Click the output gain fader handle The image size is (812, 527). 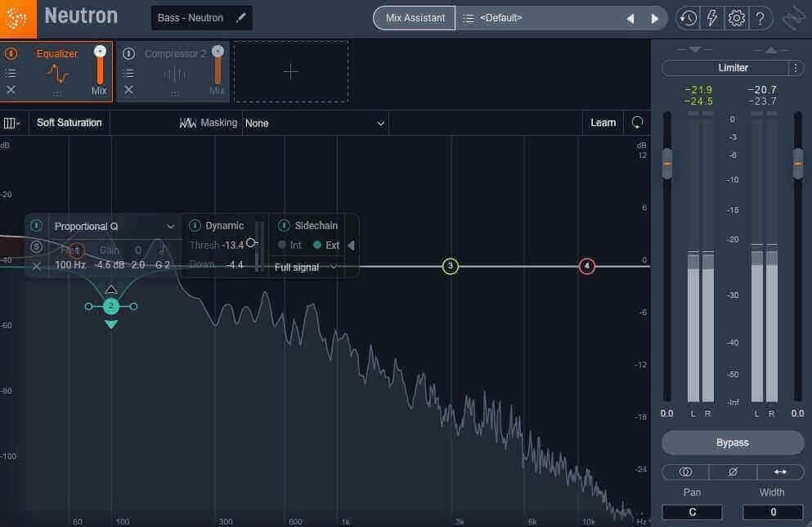tap(798, 164)
